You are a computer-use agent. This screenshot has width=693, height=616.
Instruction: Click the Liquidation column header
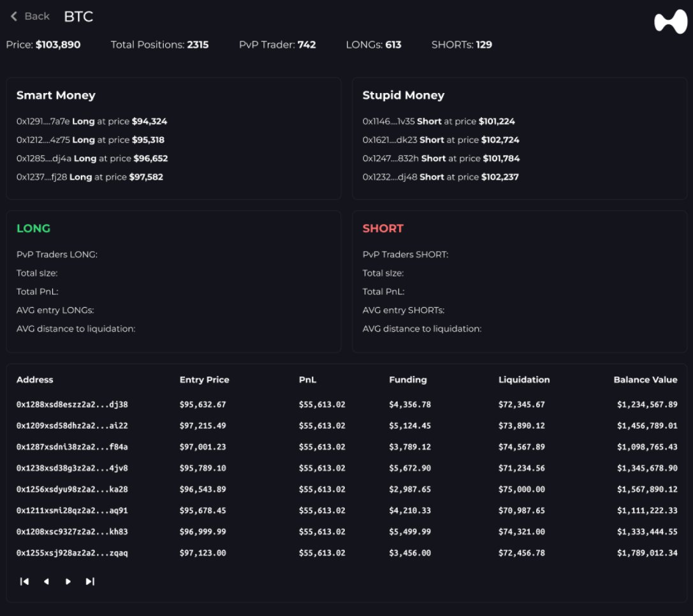pyautogui.click(x=523, y=380)
